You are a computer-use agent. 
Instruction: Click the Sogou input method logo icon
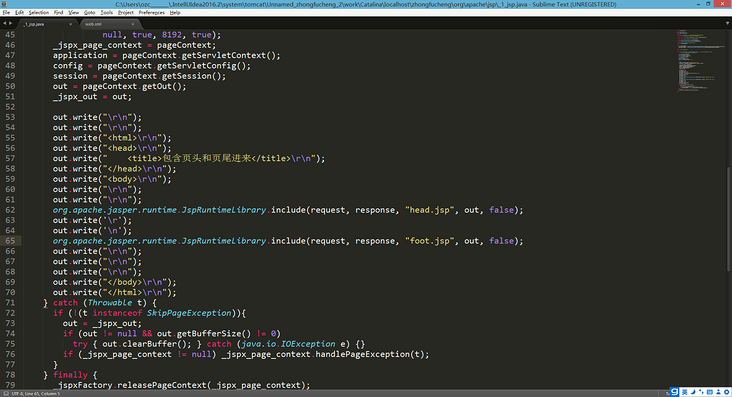point(674,392)
